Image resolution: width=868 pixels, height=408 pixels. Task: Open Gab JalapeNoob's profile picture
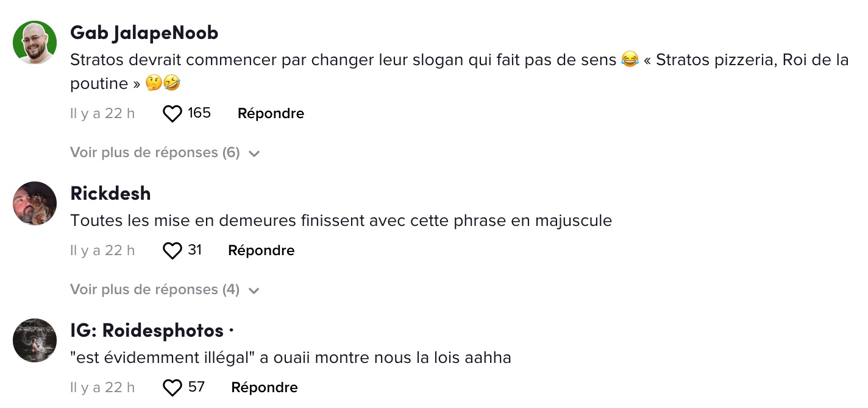(x=35, y=42)
